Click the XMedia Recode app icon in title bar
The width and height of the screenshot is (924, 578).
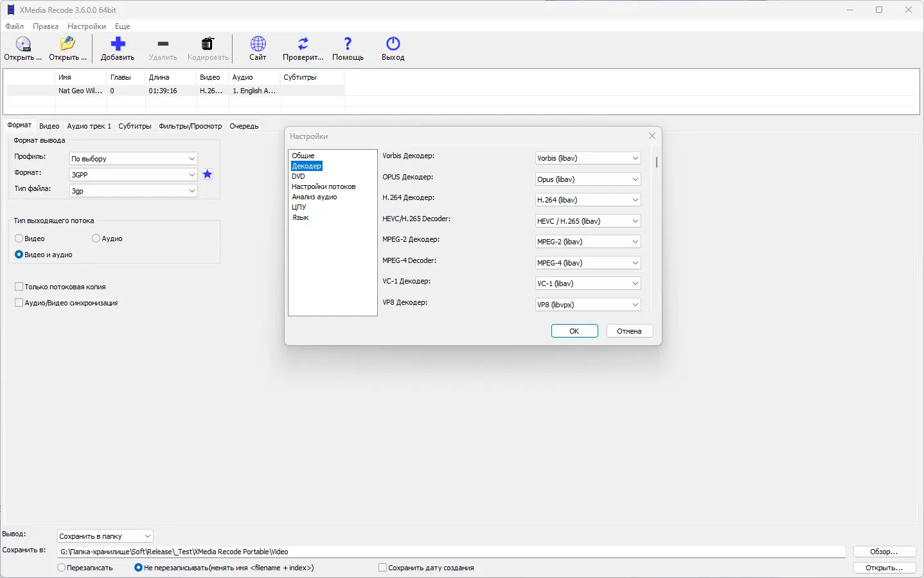click(x=10, y=10)
